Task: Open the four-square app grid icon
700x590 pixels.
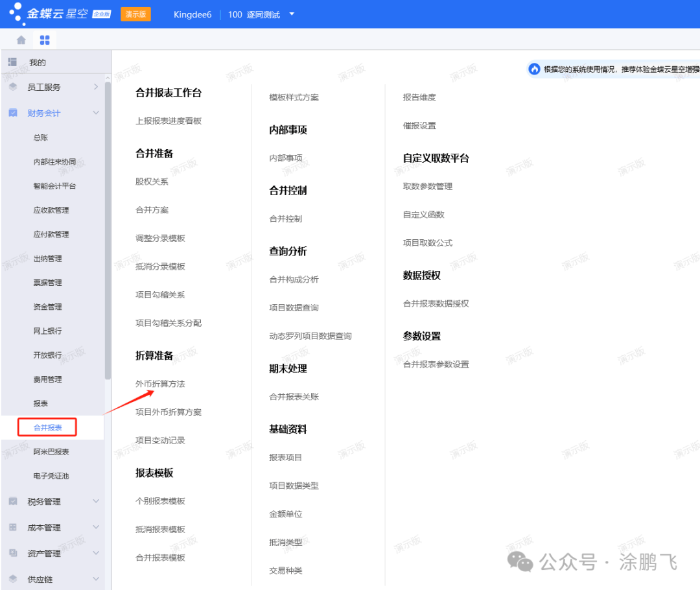Action: coord(45,40)
